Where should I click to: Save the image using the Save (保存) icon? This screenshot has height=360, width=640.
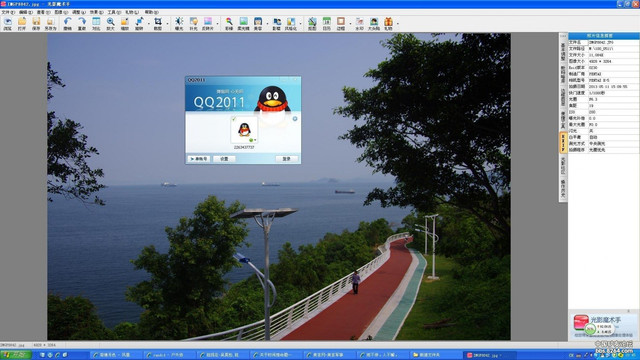(x=36, y=24)
